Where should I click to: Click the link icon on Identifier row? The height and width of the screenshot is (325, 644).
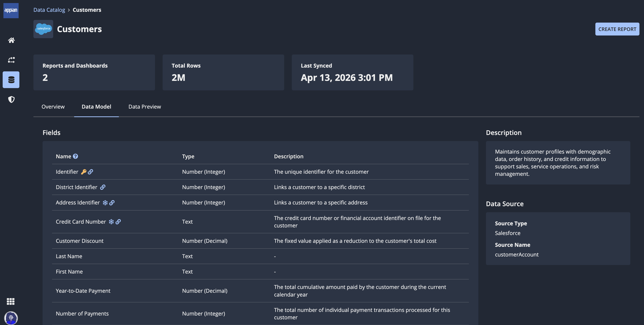tap(90, 172)
